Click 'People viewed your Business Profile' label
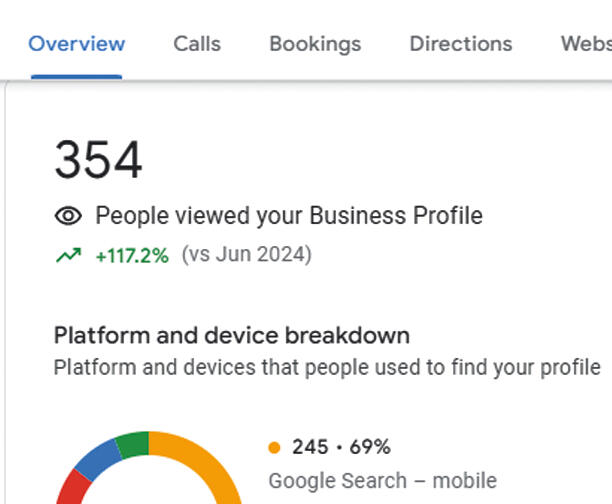 pos(289,216)
